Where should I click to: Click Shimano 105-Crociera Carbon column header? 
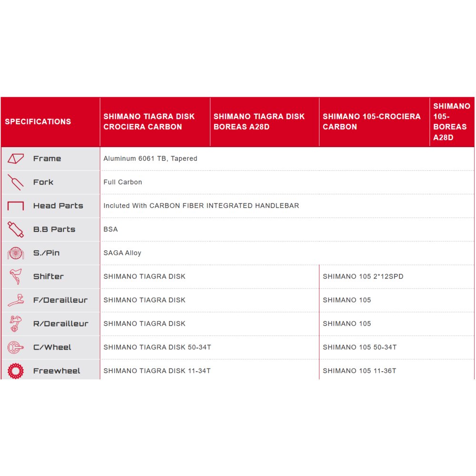click(x=371, y=121)
